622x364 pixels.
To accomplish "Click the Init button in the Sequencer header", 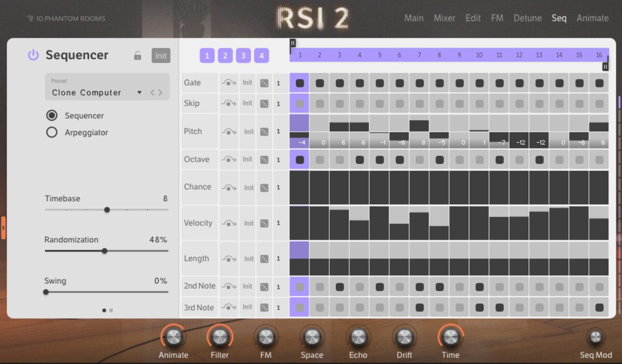I will pos(161,55).
